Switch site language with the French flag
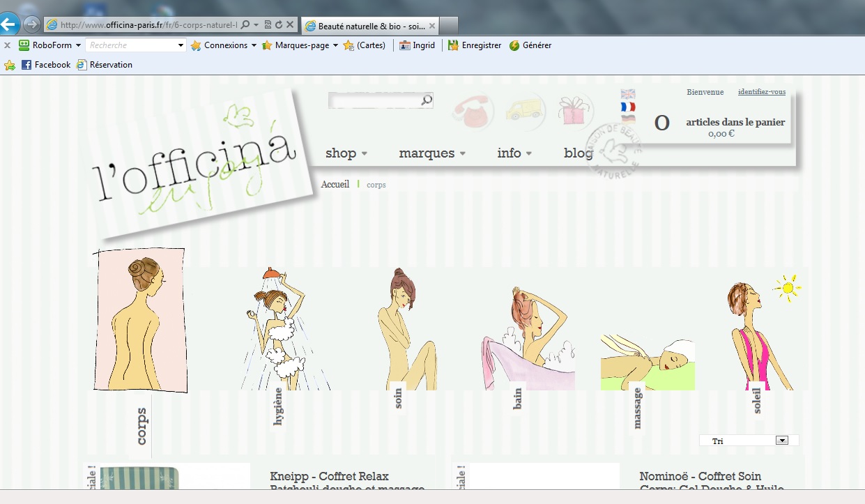 pyautogui.click(x=628, y=107)
